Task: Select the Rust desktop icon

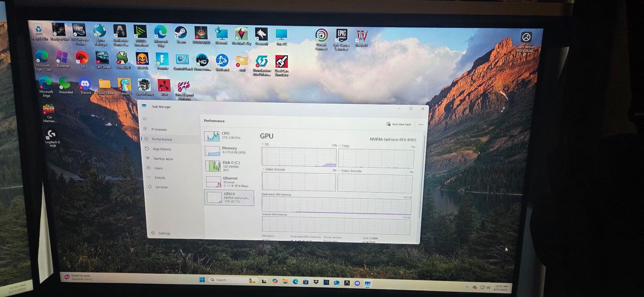Action: coord(164,88)
